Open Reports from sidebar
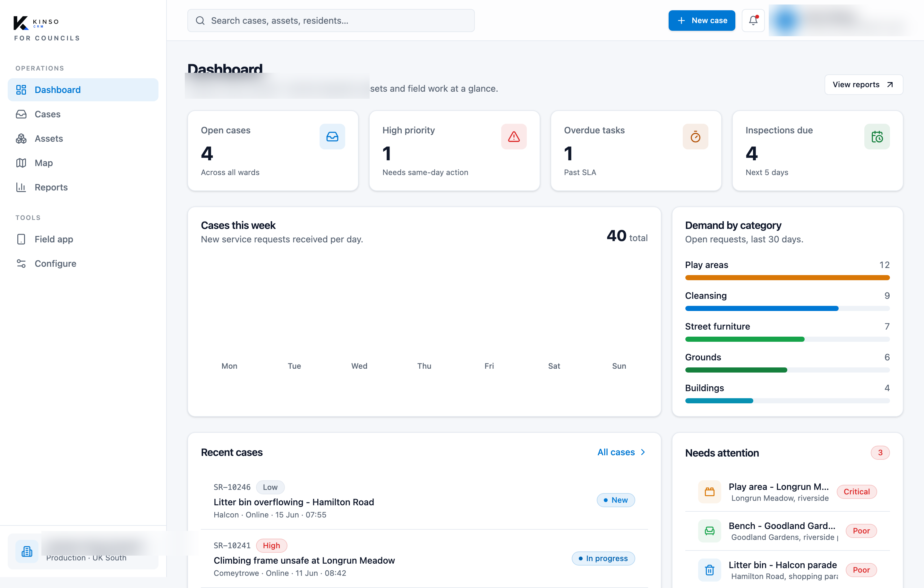The height and width of the screenshot is (588, 924). coord(83,187)
